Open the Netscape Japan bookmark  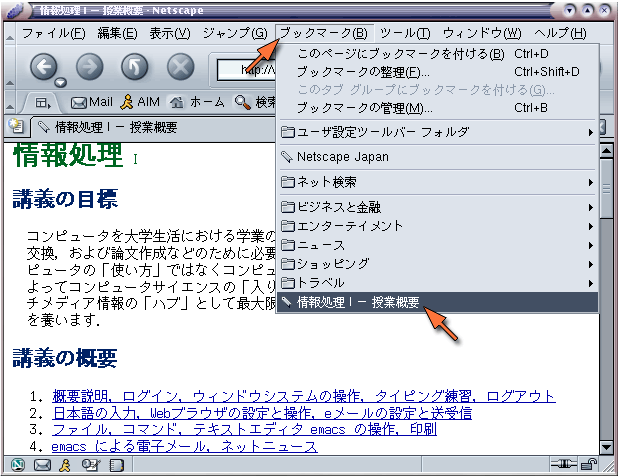click(437, 157)
